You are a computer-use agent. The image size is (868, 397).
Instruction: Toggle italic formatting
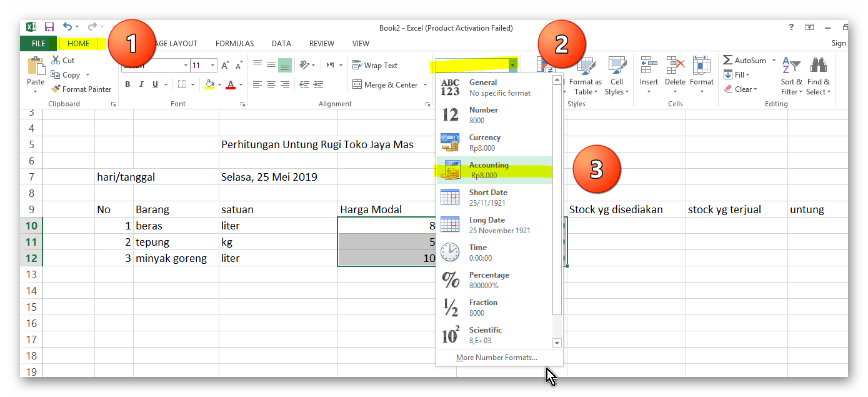(140, 84)
